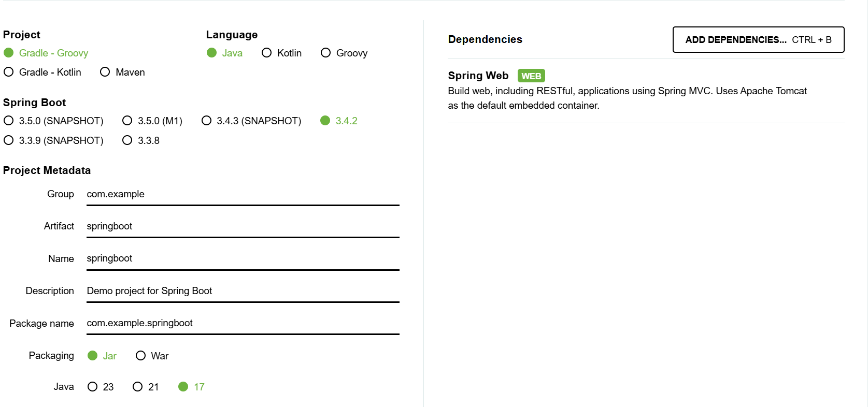The image size is (868, 407).
Task: Select Java language option
Action: point(224,53)
